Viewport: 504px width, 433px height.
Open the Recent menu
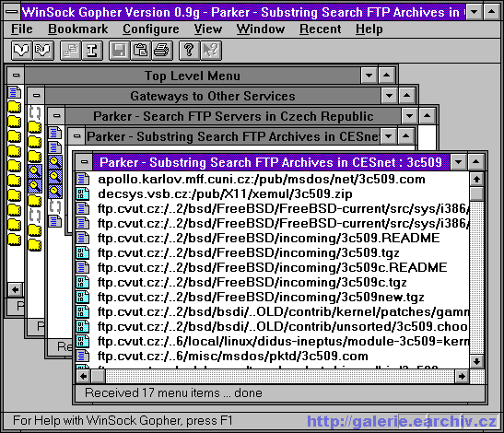click(x=320, y=29)
